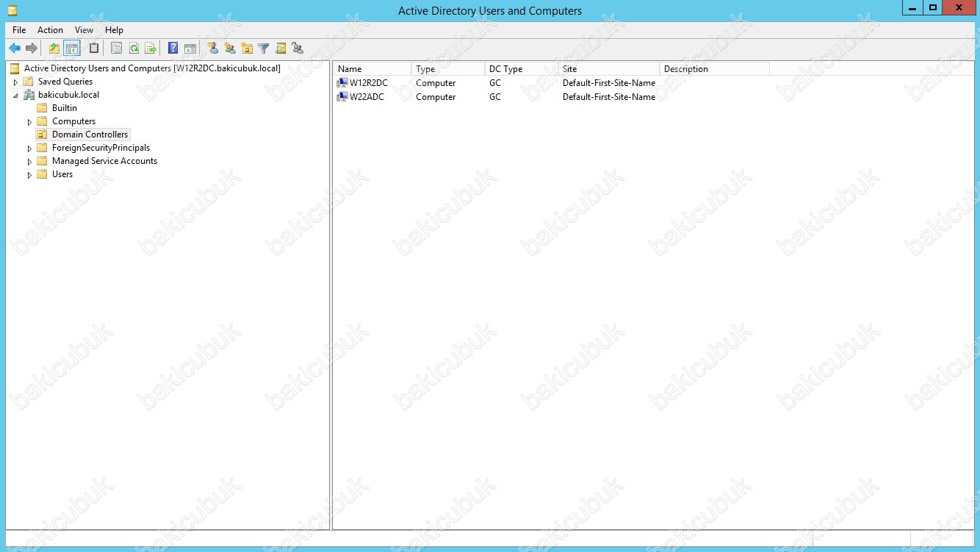980x552 pixels.
Task: Click the ForeignSecurityPrincipals folder icon
Action: pyautogui.click(x=43, y=148)
